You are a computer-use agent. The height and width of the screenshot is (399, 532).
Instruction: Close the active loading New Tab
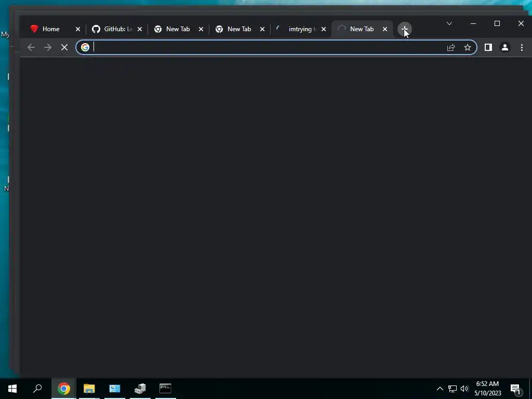click(x=385, y=29)
